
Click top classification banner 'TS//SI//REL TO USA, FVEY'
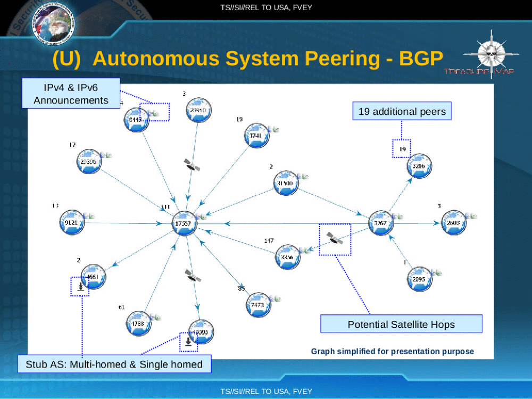click(x=266, y=7)
